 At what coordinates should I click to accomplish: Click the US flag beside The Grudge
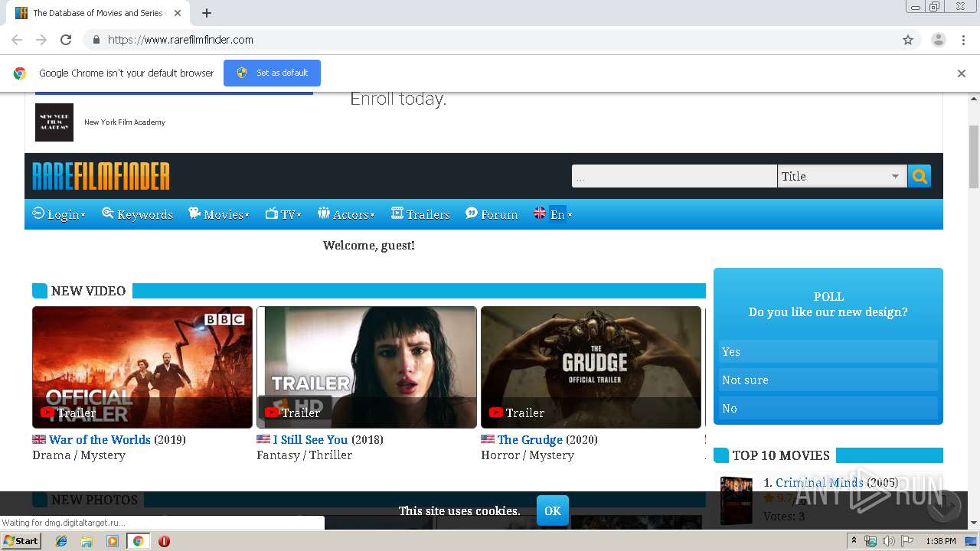coord(488,439)
